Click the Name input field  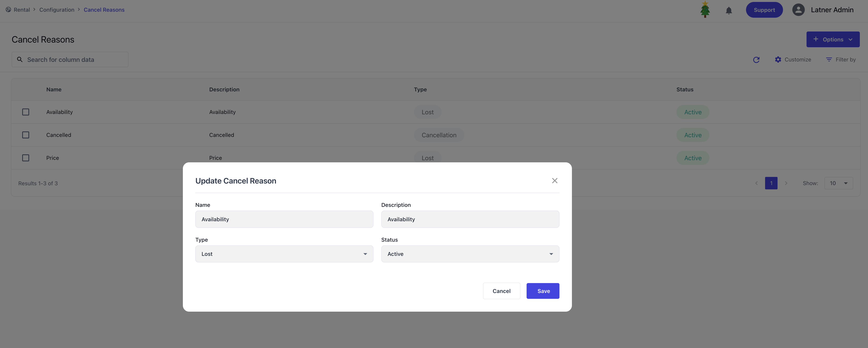284,219
